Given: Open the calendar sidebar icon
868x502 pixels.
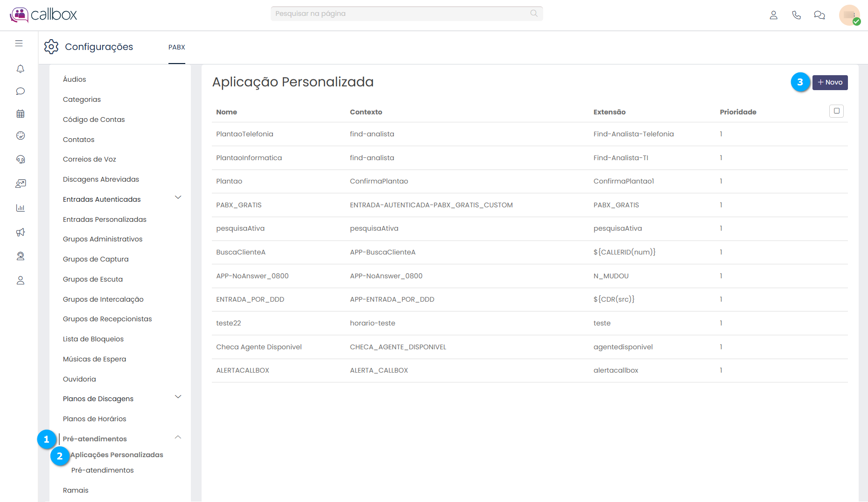Looking at the screenshot, I should [20, 113].
